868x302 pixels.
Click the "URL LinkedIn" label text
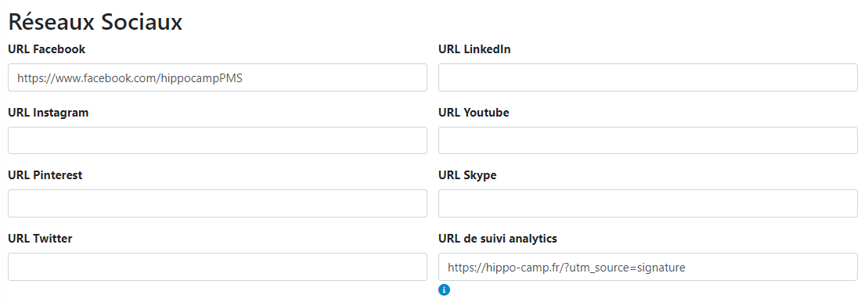pyautogui.click(x=474, y=49)
